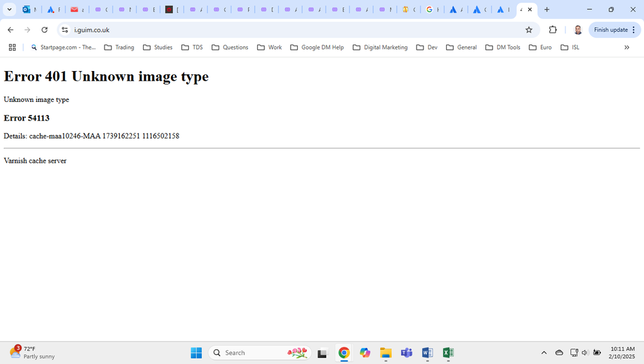Image resolution: width=644 pixels, height=364 pixels.
Task: Switch to the Google tab
Action: [432, 10]
